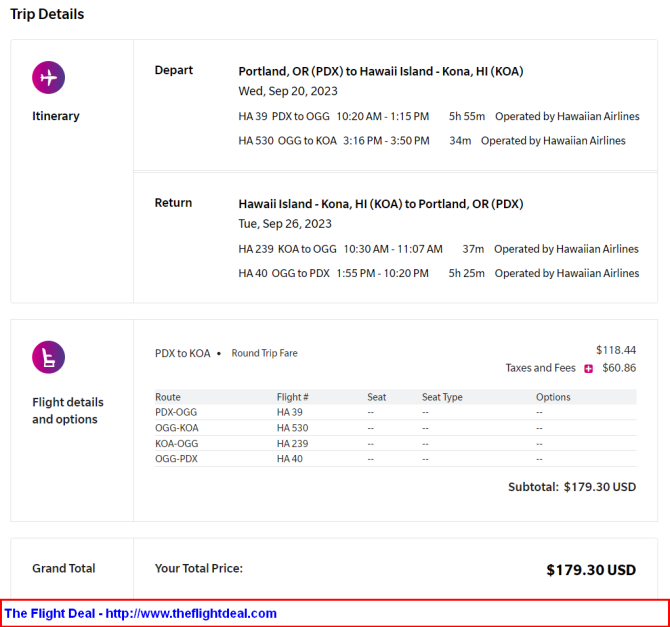Select table cell 'PDX-OGG'
This screenshot has width=670, height=627.
[176, 412]
